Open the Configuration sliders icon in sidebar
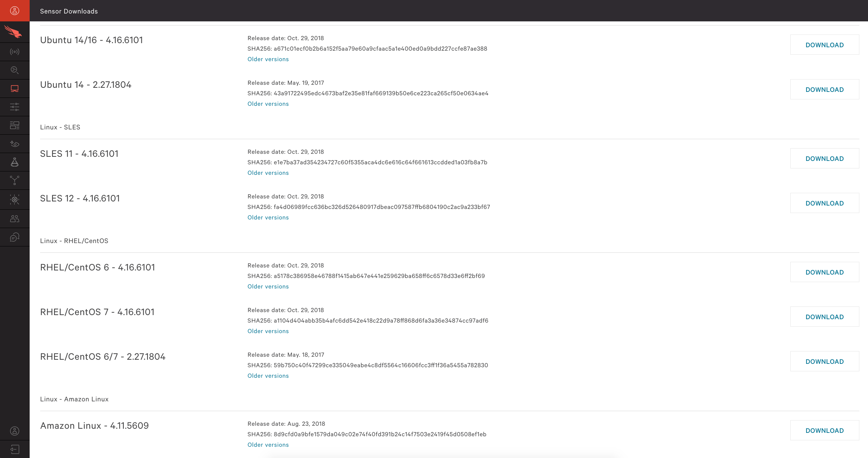Viewport: 868px width, 458px height. pos(15,107)
